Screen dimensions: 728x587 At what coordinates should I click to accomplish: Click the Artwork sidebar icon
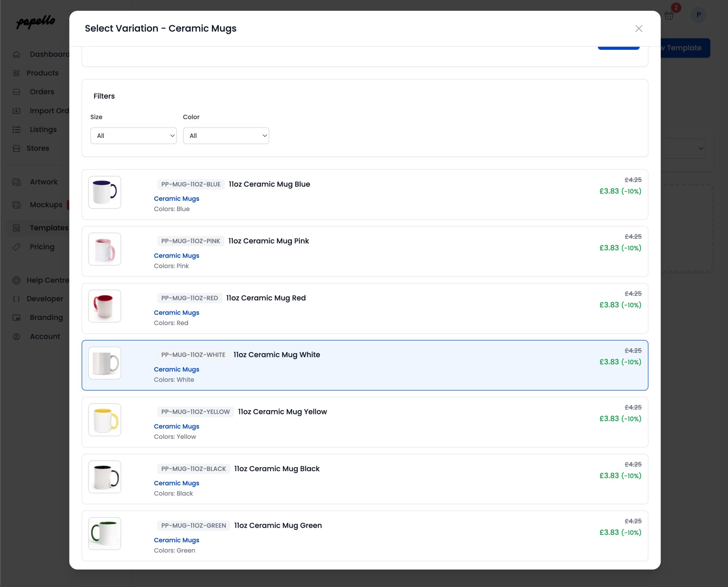coord(16,182)
